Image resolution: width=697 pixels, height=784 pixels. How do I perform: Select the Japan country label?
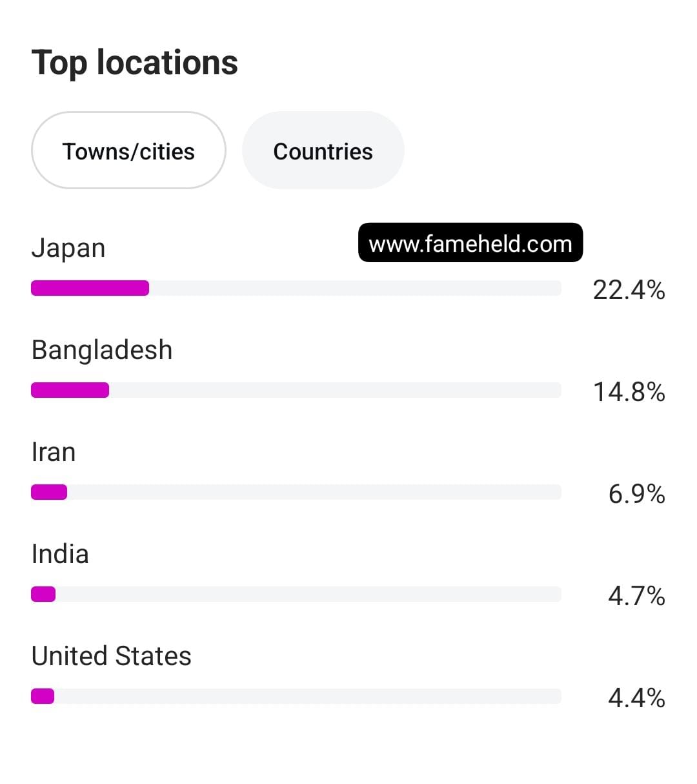pos(68,248)
